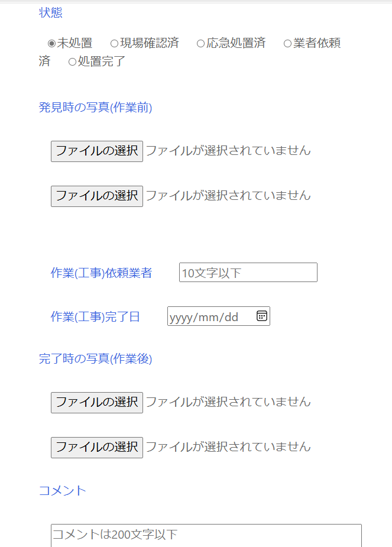Click the 状態 section label

(51, 13)
